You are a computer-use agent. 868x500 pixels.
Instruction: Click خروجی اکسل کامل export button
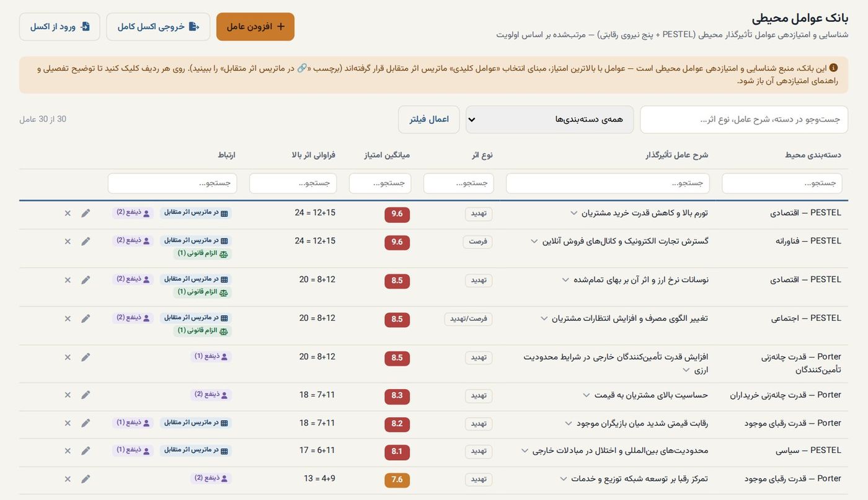pyautogui.click(x=158, y=27)
